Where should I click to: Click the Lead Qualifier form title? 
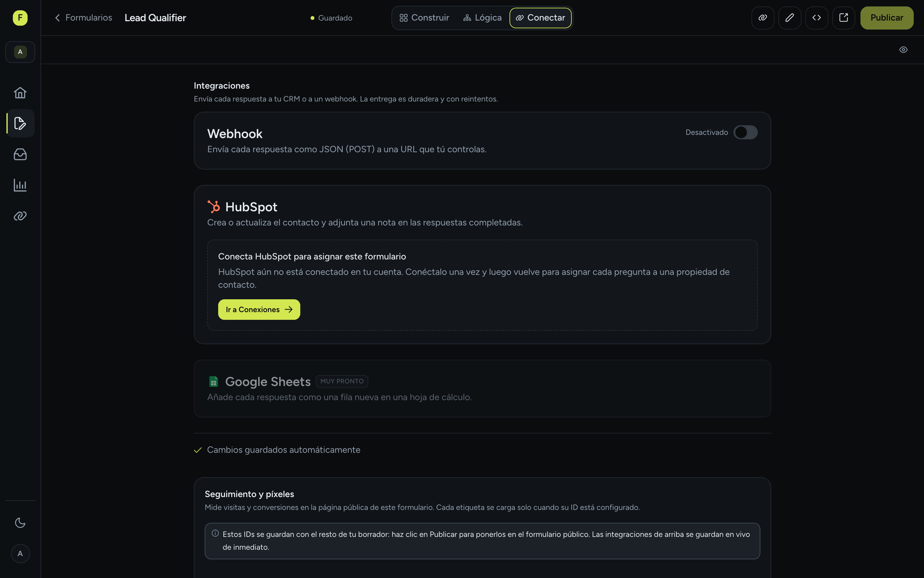pos(155,18)
